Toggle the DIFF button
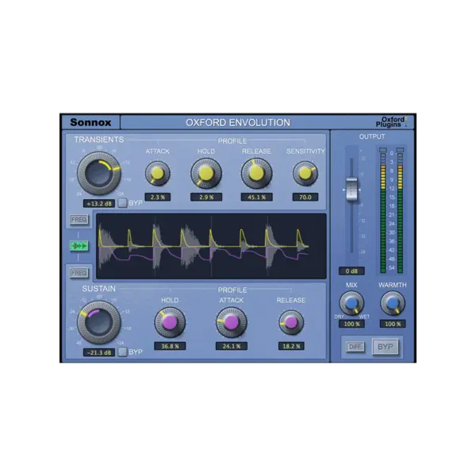 pyautogui.click(x=355, y=347)
